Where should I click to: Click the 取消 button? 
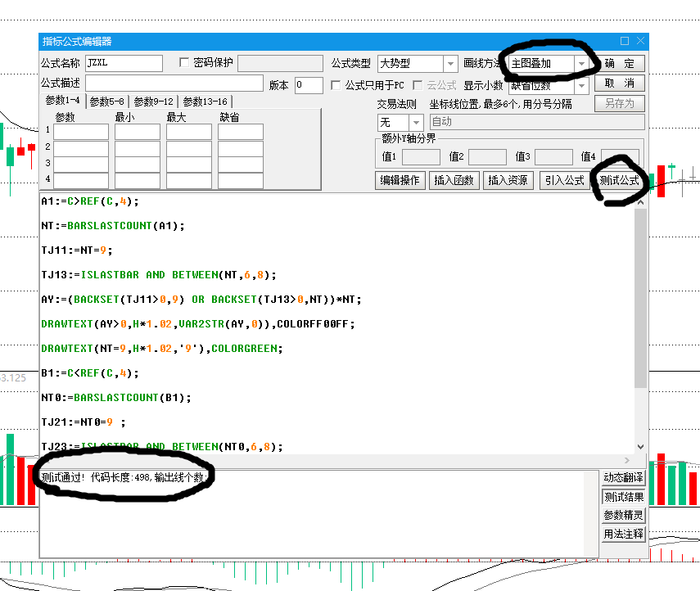[619, 83]
